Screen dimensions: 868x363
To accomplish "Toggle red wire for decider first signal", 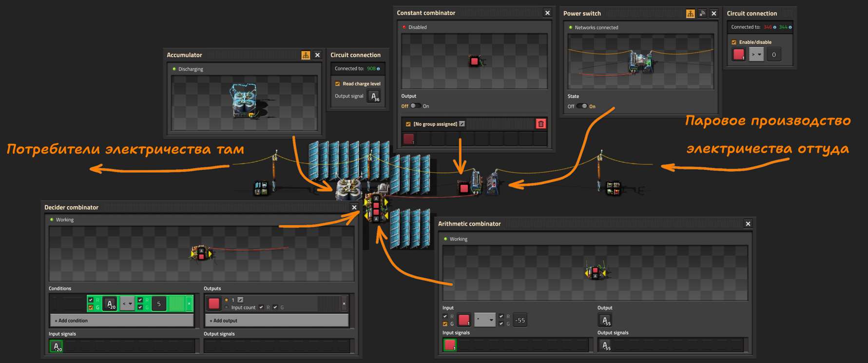I will (x=91, y=300).
